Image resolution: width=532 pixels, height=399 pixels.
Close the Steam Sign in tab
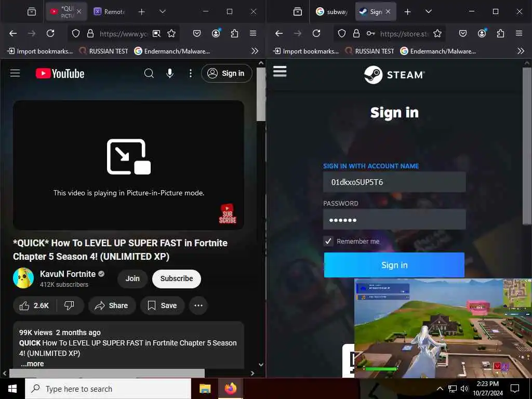point(388,11)
